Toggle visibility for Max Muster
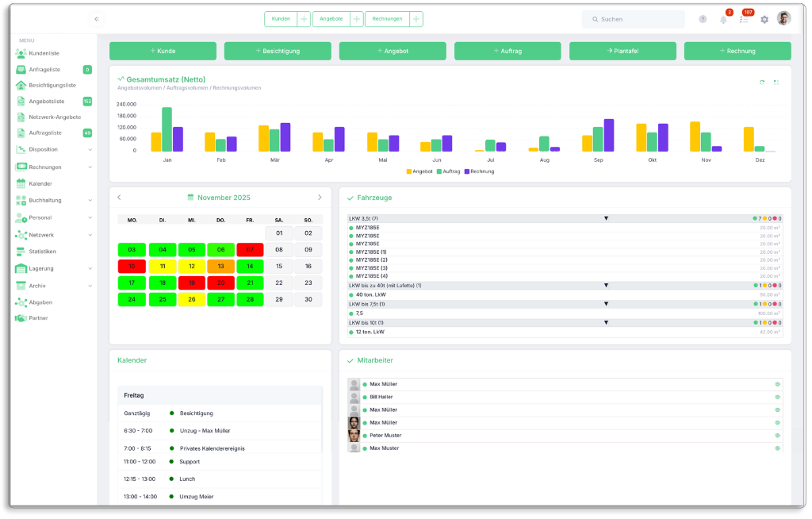The image size is (812, 519). [777, 448]
